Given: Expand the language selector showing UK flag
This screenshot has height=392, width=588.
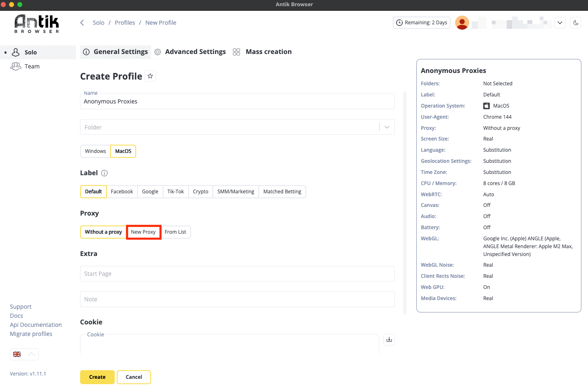Looking at the screenshot, I should 24,354.
